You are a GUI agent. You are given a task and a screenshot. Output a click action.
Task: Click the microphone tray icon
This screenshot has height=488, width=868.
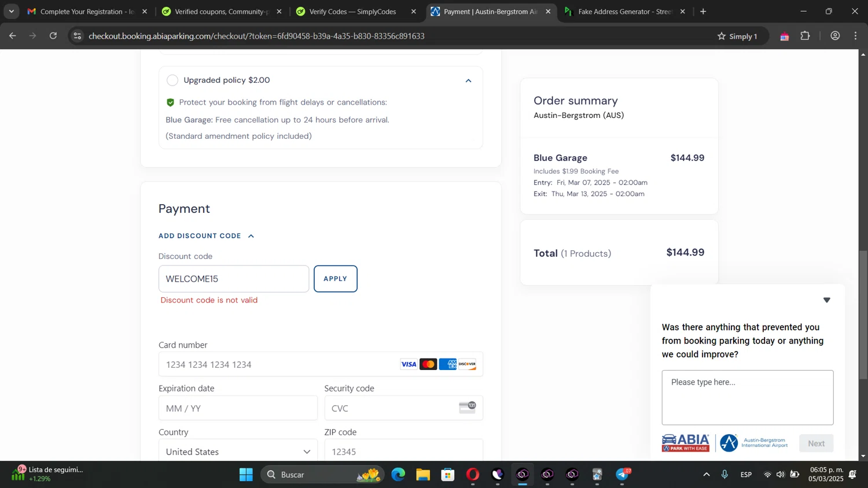tap(724, 475)
